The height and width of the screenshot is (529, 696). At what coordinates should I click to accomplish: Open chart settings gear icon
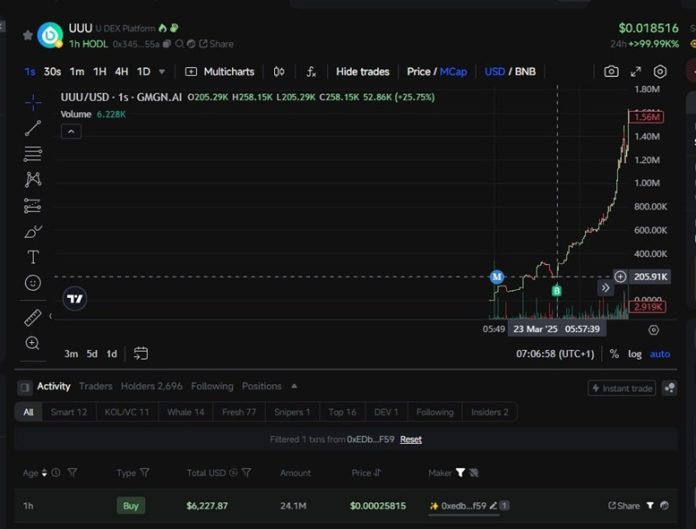click(660, 72)
